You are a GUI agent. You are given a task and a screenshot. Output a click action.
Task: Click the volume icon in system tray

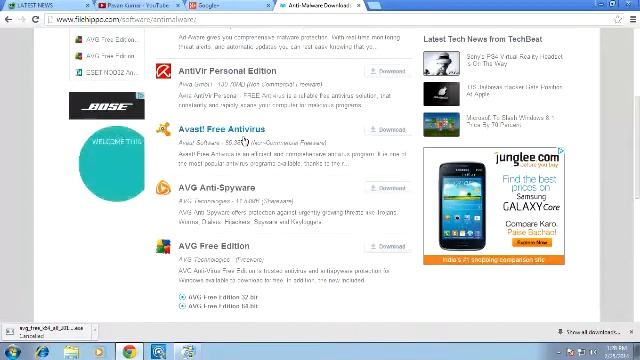click(594, 352)
